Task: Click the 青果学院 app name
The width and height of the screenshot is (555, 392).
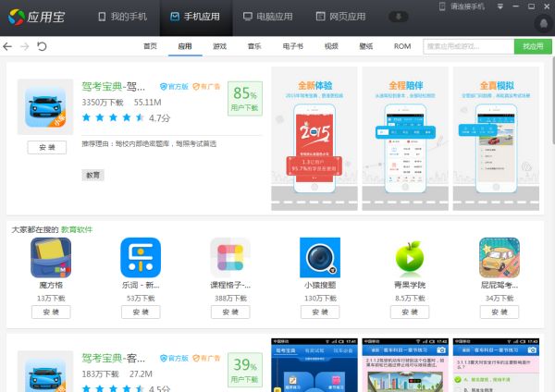Action: (410, 285)
